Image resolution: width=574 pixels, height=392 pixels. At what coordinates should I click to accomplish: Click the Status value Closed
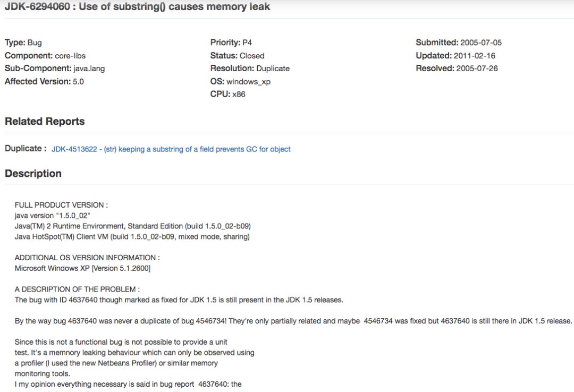pyautogui.click(x=252, y=56)
